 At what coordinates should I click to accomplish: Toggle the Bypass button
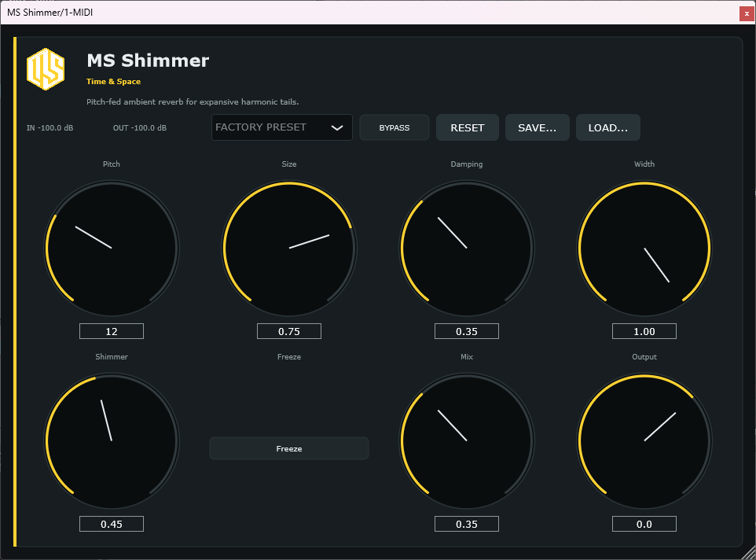394,127
